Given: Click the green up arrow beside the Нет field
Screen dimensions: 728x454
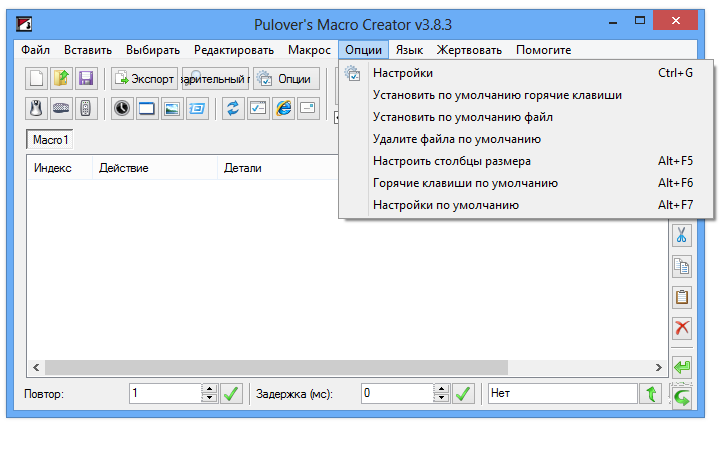Looking at the screenshot, I should (x=651, y=394).
